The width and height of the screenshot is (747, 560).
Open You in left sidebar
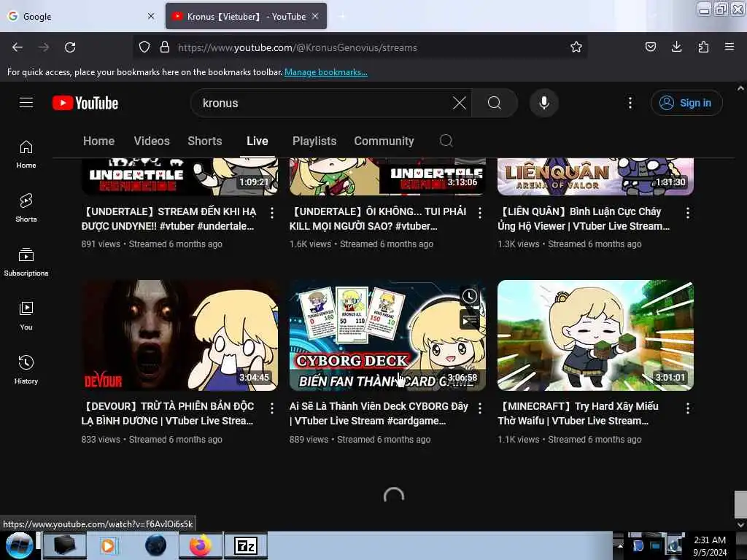tap(26, 316)
